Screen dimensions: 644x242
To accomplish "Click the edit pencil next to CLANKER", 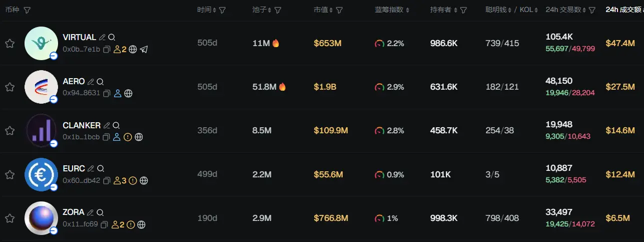I will [107, 125].
